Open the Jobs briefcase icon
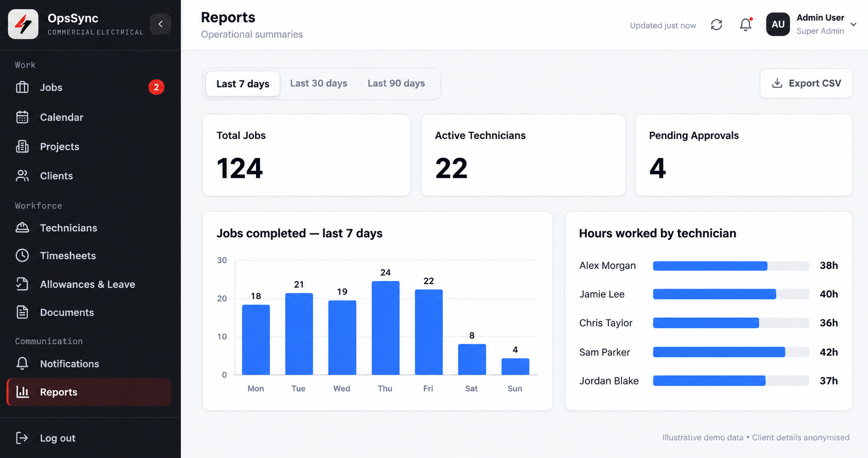Image resolution: width=868 pixels, height=458 pixels. (22, 87)
